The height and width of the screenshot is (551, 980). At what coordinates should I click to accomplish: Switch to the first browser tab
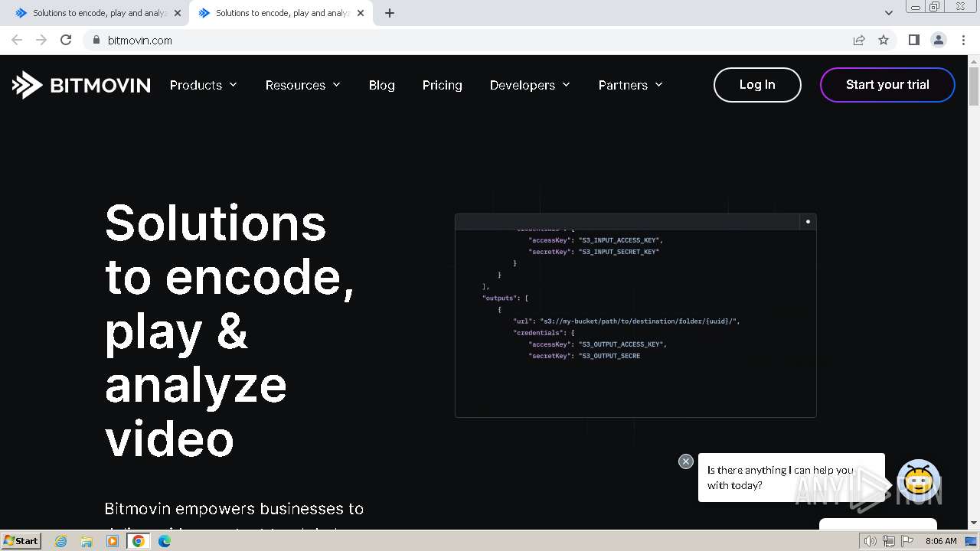(x=96, y=13)
